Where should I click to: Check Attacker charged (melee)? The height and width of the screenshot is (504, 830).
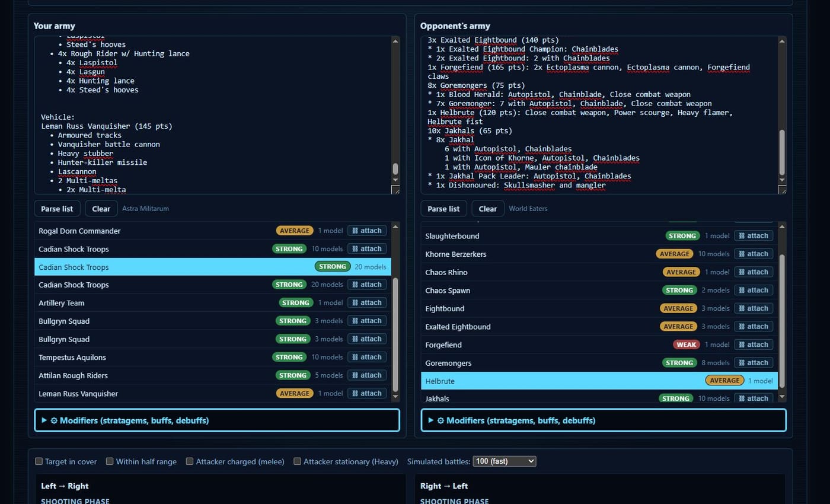click(x=190, y=461)
